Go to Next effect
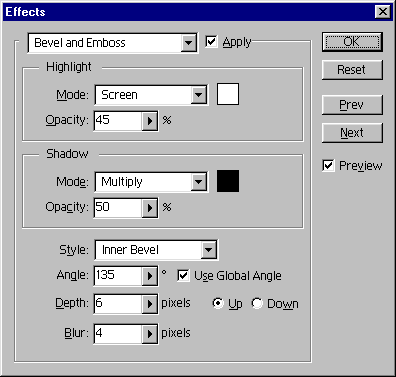Viewport: 396px width, 377px height. click(x=352, y=133)
